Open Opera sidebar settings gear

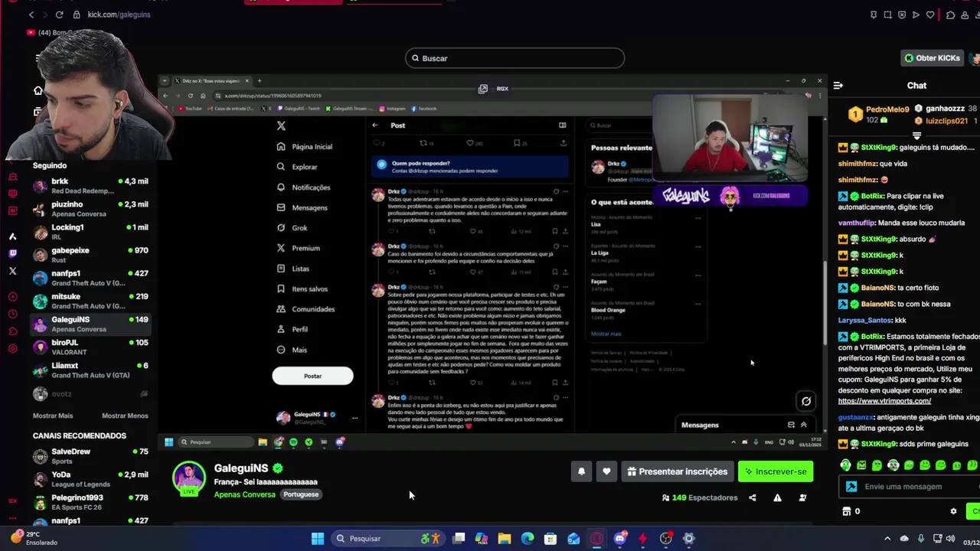tap(12, 349)
